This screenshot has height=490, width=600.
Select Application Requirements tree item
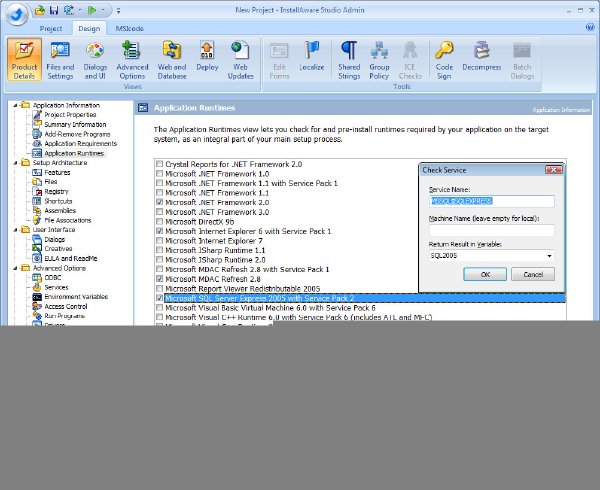[x=81, y=143]
